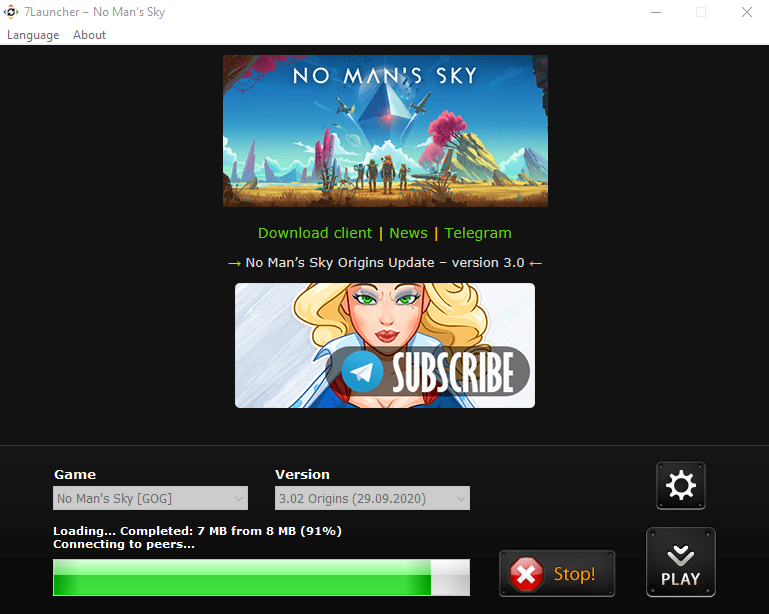
Task: Expand the Version dropdown showing 3.02 Origins
Action: 372,498
